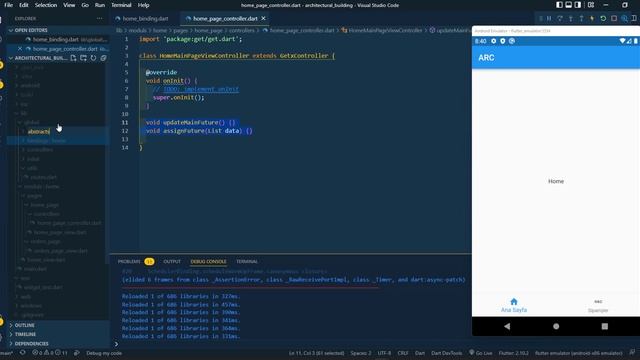Click line 12 assignFuture code line
Viewport: 640px width, 360px height.
[x=199, y=131]
